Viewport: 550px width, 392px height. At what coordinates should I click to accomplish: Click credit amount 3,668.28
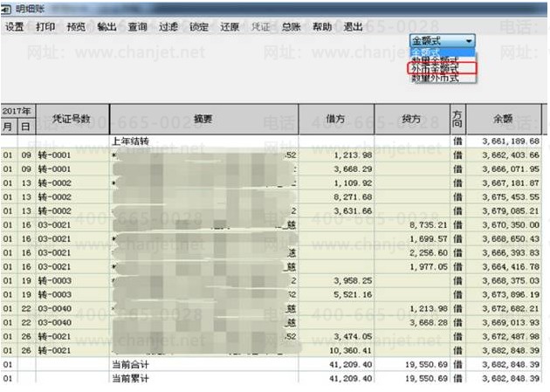(x=429, y=322)
